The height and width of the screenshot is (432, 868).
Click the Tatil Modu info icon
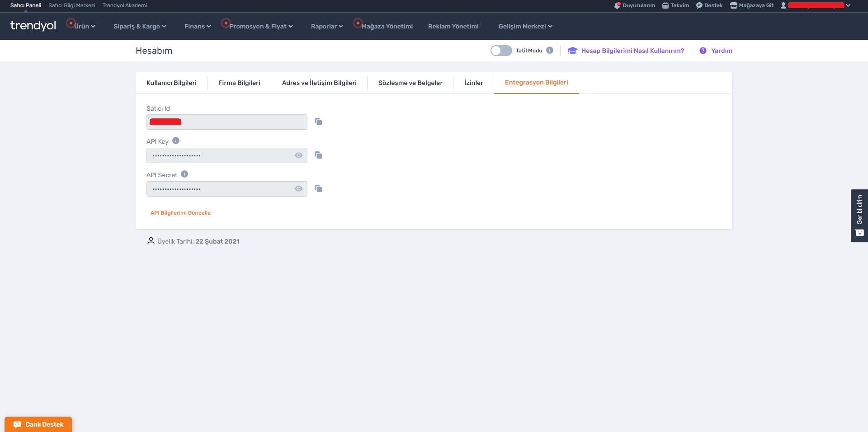(550, 51)
